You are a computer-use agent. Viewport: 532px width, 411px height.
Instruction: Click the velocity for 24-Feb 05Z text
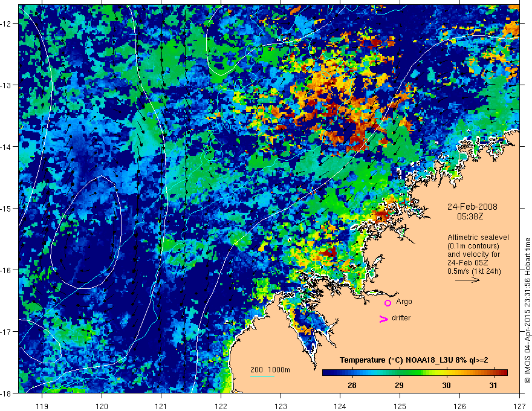473,259
